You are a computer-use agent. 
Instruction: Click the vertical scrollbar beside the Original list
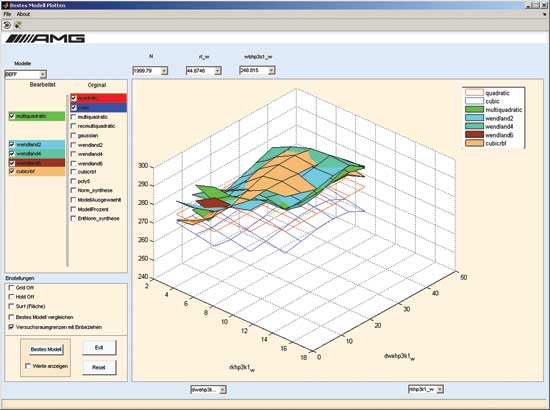(x=67, y=180)
